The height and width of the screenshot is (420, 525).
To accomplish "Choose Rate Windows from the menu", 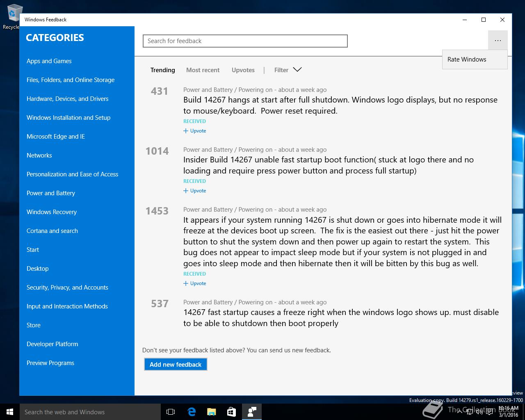I will [475, 59].
